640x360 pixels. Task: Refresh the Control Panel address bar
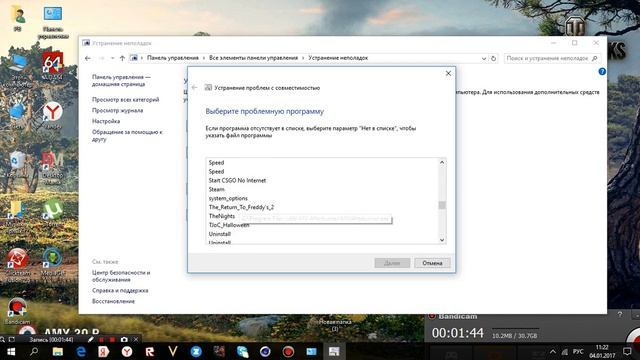pos(493,58)
